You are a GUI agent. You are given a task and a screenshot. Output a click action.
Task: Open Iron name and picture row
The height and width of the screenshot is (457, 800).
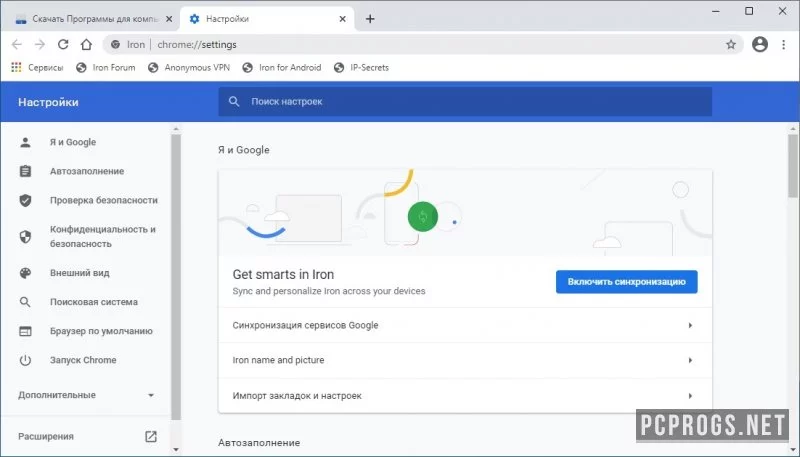(465, 360)
